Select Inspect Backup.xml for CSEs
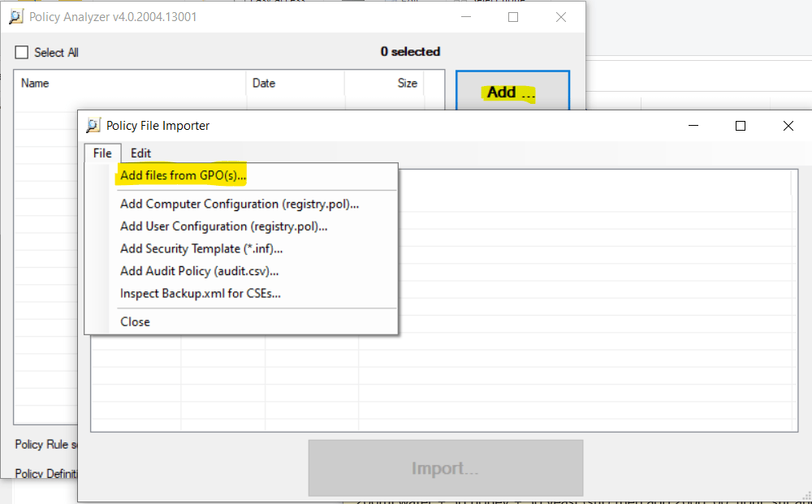Screen dimensions: 812x504 [200, 294]
